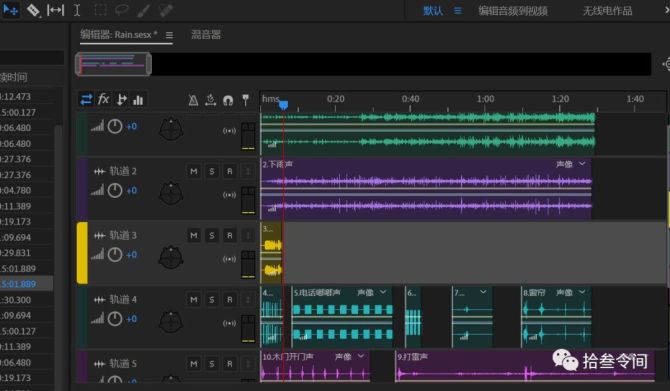The height and width of the screenshot is (391, 670).
Task: Show track sends controls
Action: pyautogui.click(x=121, y=100)
